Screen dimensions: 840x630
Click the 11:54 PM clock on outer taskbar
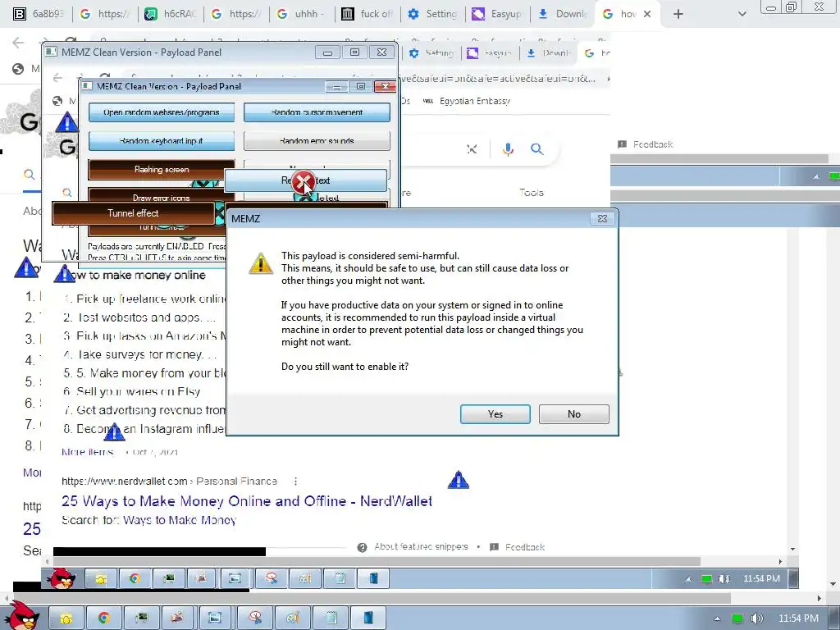798,619
